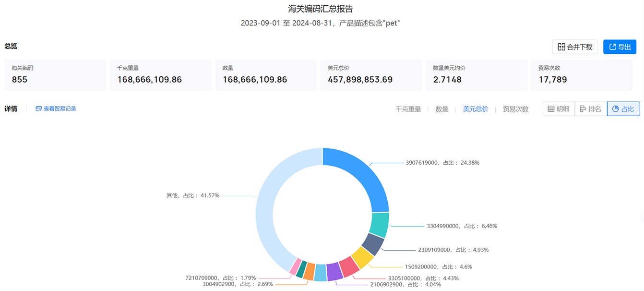This screenshot has height=291, width=644.
Task: Click label 3305100000，占比：4.43%
Action: (423, 278)
